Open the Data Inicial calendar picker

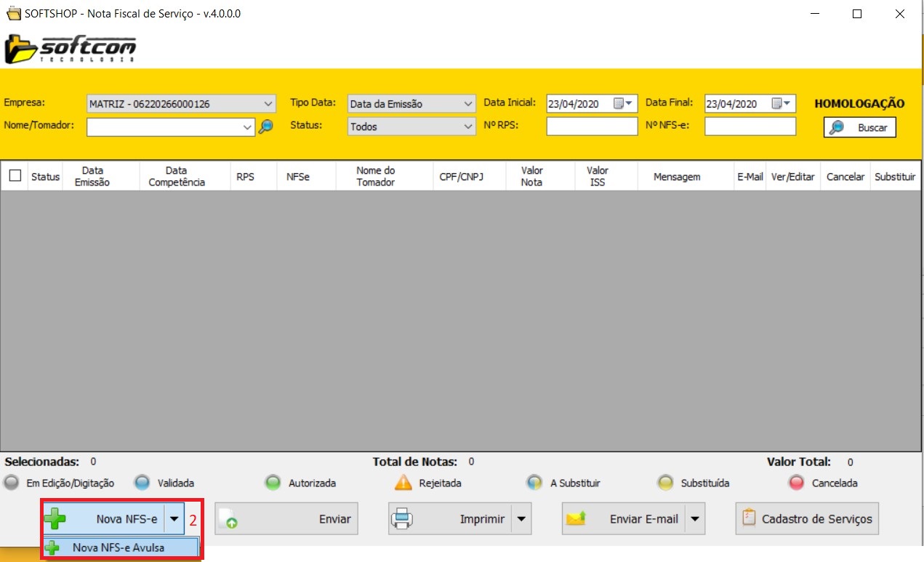tap(624, 104)
